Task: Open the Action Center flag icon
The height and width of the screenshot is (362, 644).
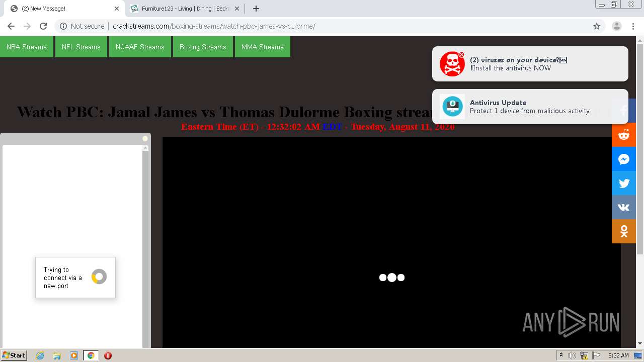Action: [x=596, y=355]
